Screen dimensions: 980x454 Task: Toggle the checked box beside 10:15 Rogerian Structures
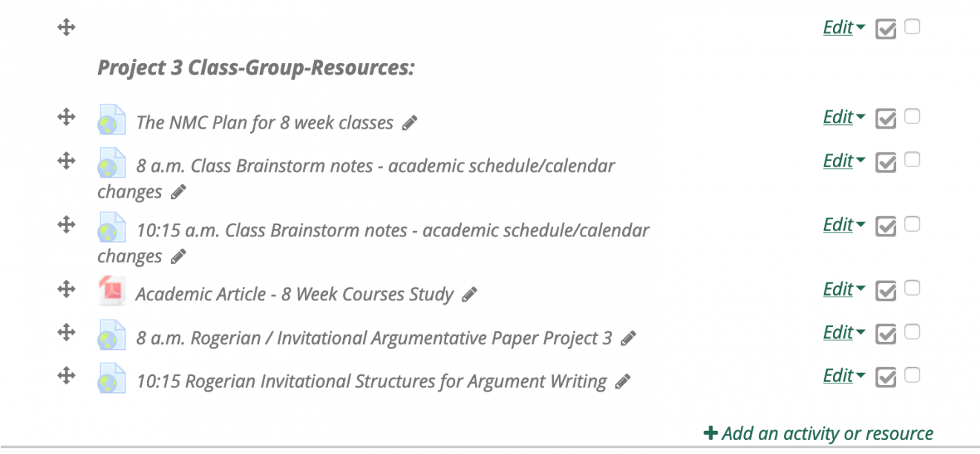pos(886,376)
